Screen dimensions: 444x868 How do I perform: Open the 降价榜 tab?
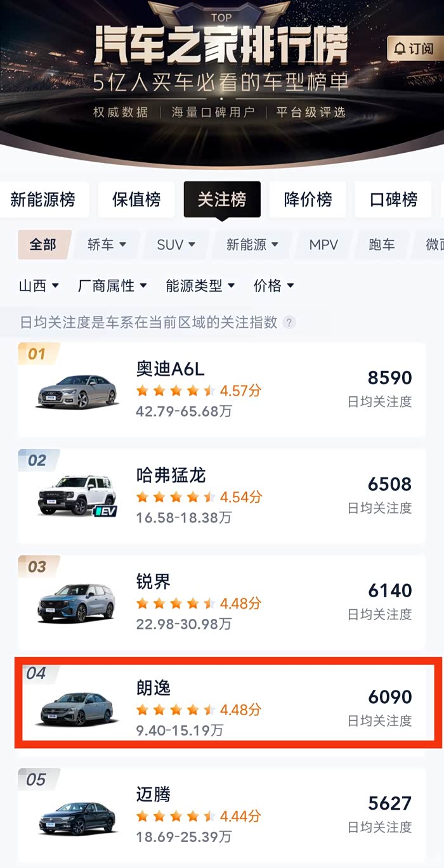pos(308,200)
